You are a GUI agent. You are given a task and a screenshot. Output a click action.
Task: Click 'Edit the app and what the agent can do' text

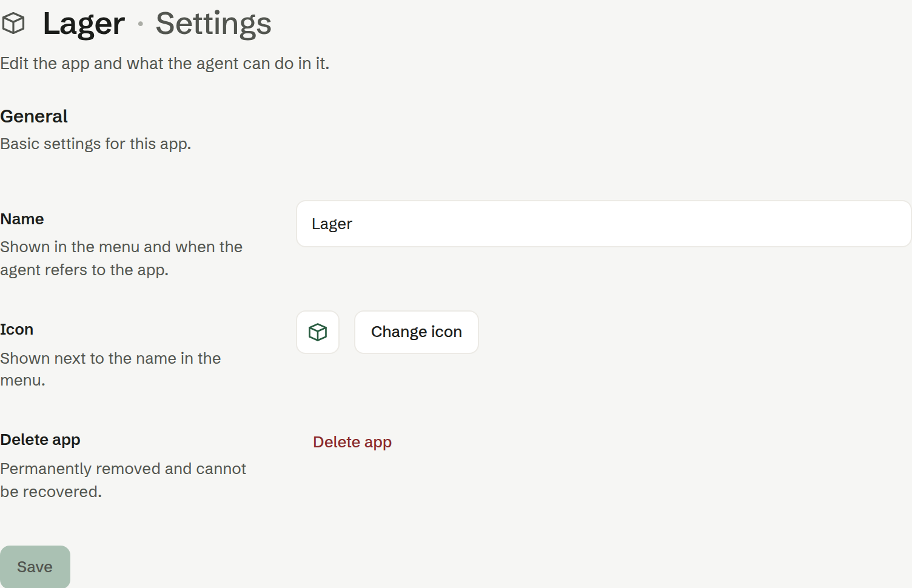pos(164,63)
